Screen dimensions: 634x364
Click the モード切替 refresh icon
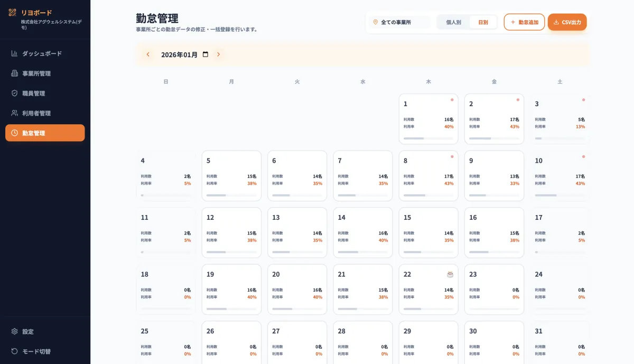tap(15, 351)
